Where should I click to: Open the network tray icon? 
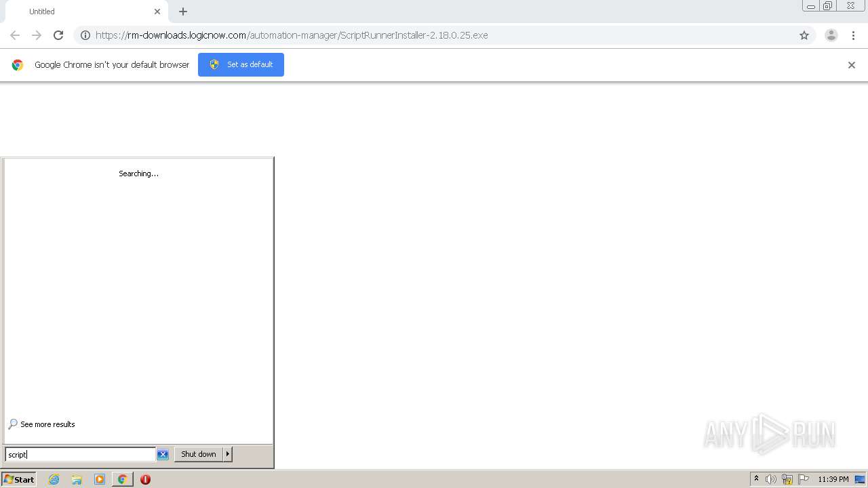point(787,479)
